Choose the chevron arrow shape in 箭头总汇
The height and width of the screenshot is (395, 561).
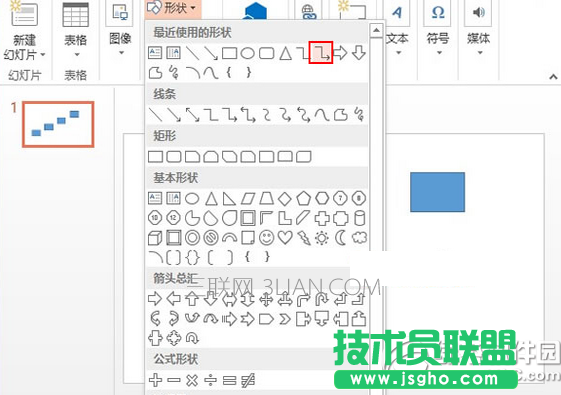[285, 318]
